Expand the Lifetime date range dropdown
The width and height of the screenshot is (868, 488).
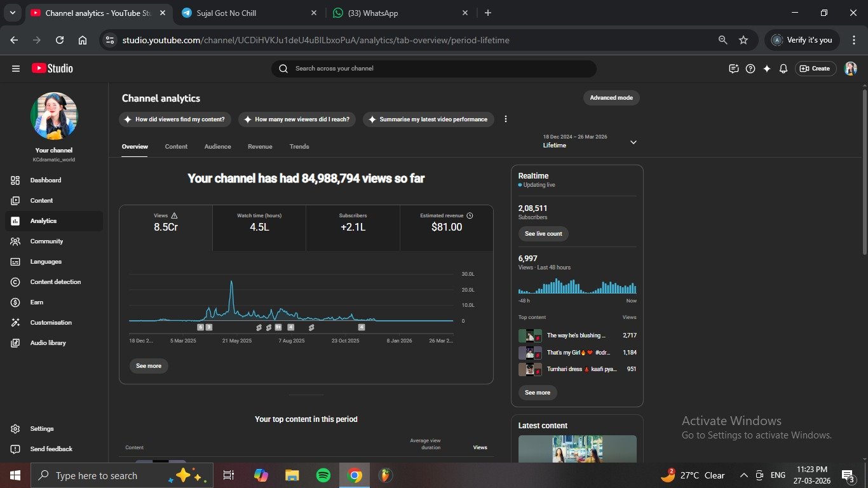click(x=633, y=142)
